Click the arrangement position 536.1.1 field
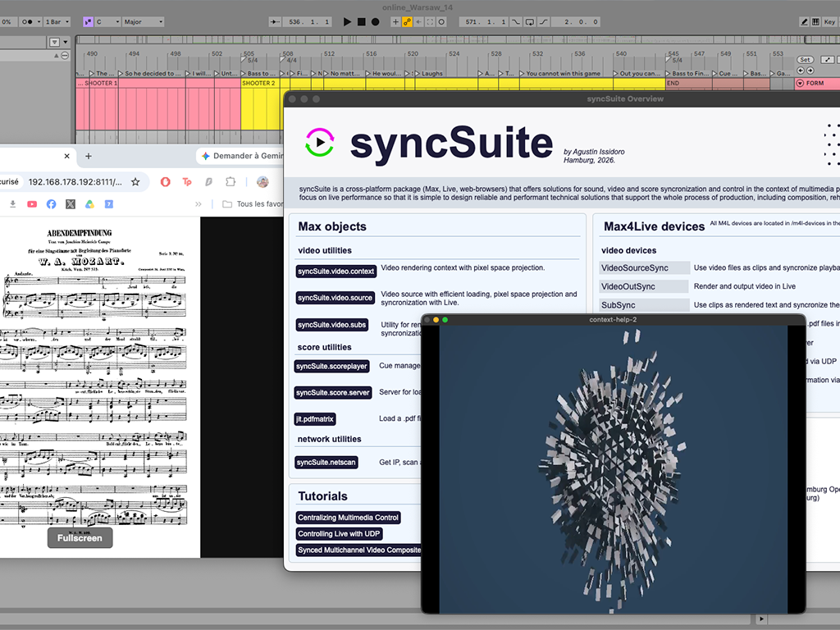Screen dimensions: 840x630 [308, 22]
